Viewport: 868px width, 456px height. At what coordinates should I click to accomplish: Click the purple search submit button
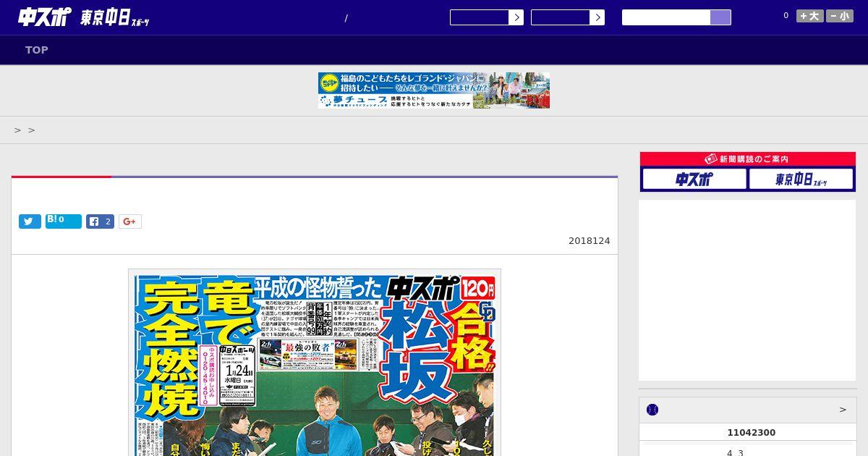[720, 17]
